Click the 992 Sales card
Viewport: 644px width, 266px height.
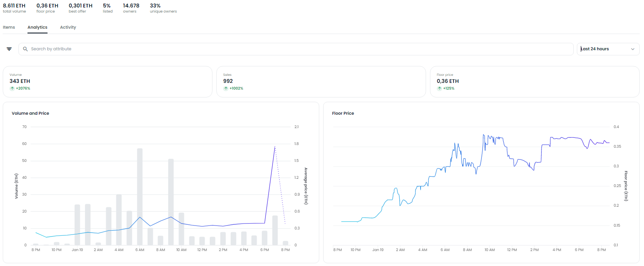[x=321, y=82]
